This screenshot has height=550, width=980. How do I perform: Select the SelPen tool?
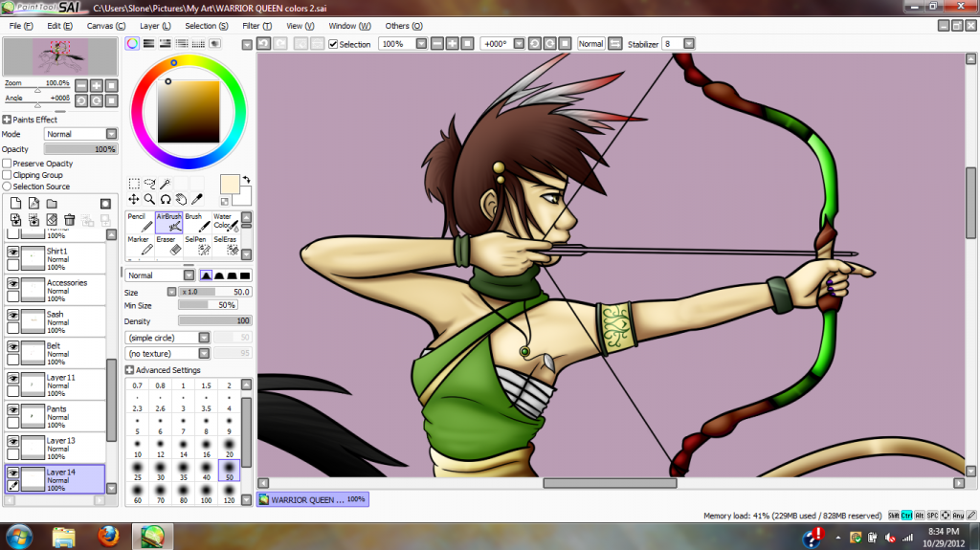pos(197,246)
